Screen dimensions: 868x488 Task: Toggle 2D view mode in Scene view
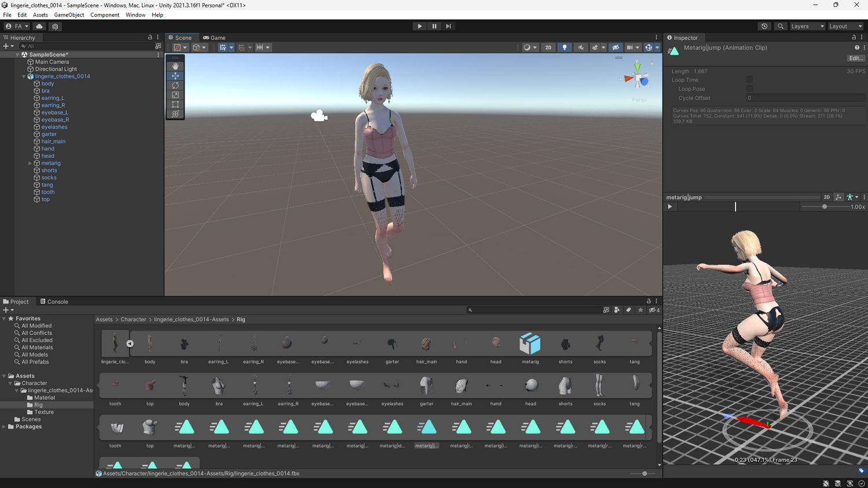coord(548,47)
